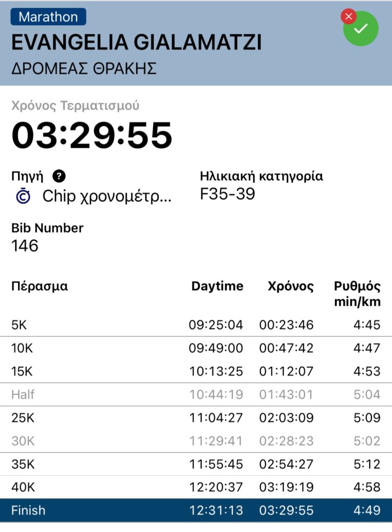The height and width of the screenshot is (532, 392).
Task: Click the Half split row
Action: (196, 395)
